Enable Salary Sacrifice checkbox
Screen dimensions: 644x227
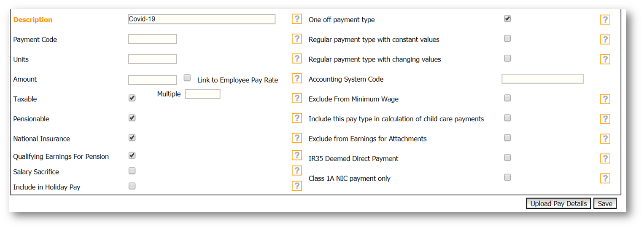tap(132, 171)
